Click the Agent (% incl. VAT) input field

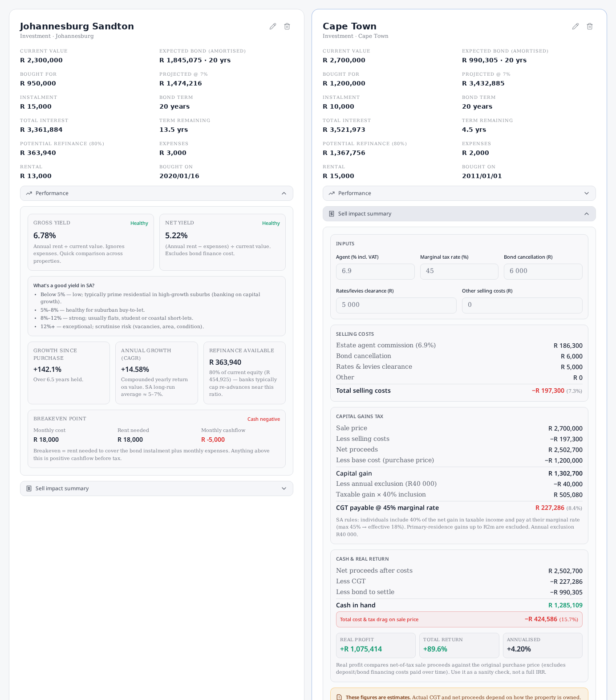(x=375, y=272)
